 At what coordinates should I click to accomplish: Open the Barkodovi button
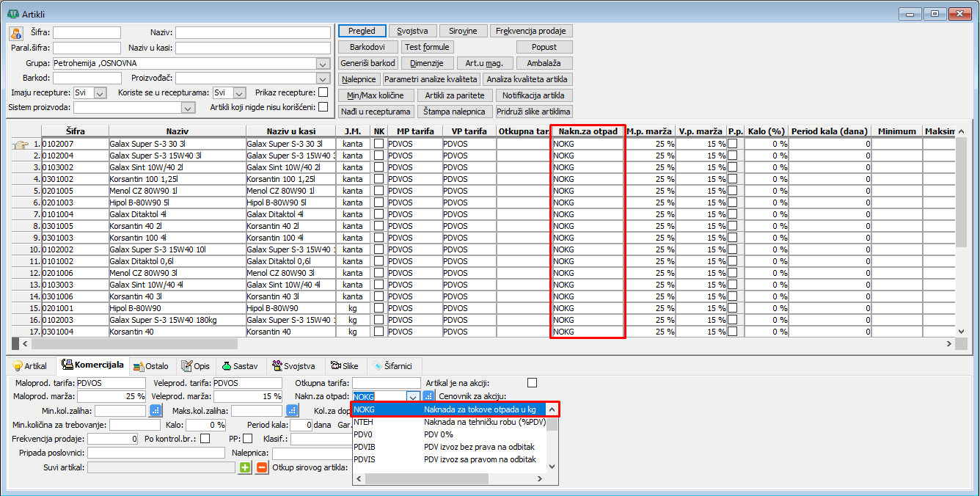pyautogui.click(x=368, y=47)
